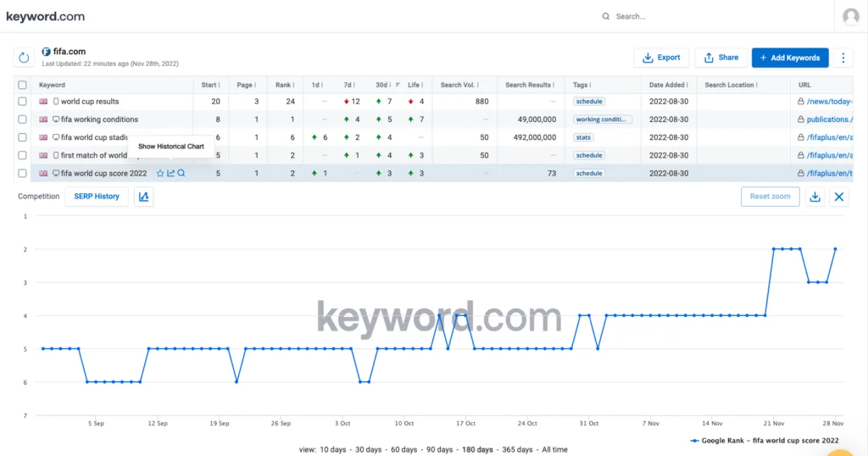Viewport: 868px width, 456px height.
Task: Sort by the Start column
Action: (x=210, y=86)
